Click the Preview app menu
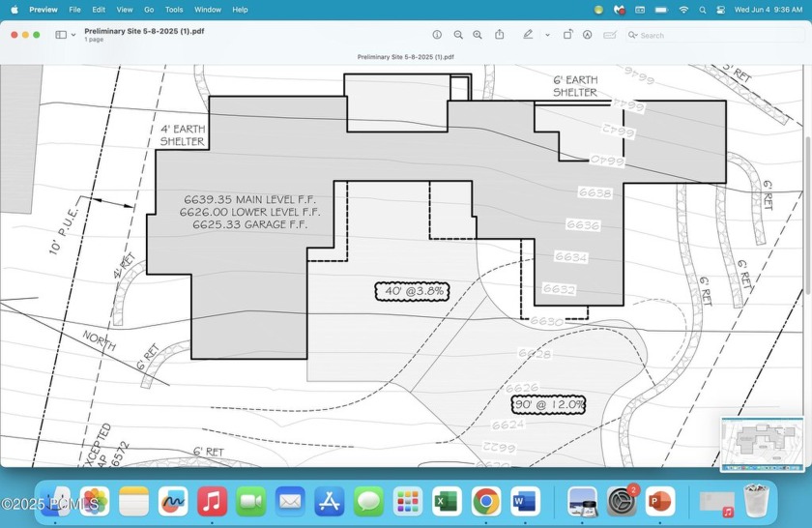This screenshot has width=812, height=528. 43,10
